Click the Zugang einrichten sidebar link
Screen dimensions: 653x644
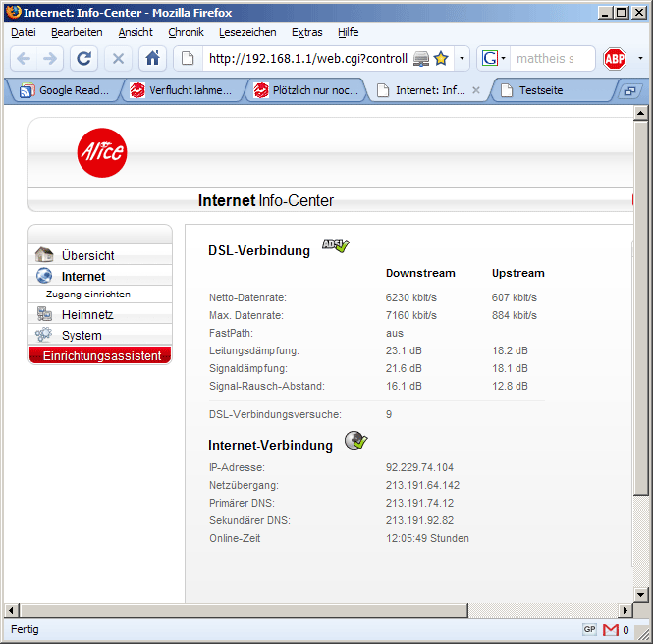click(x=88, y=295)
